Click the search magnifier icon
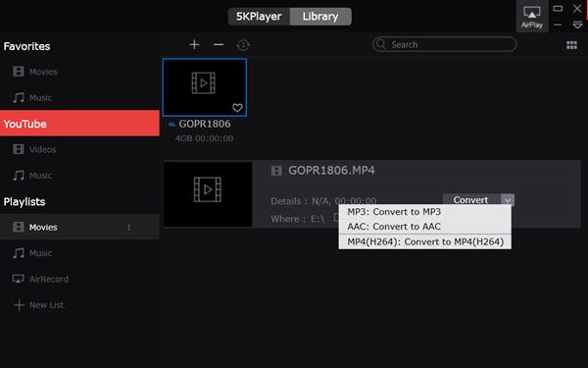 click(x=380, y=44)
